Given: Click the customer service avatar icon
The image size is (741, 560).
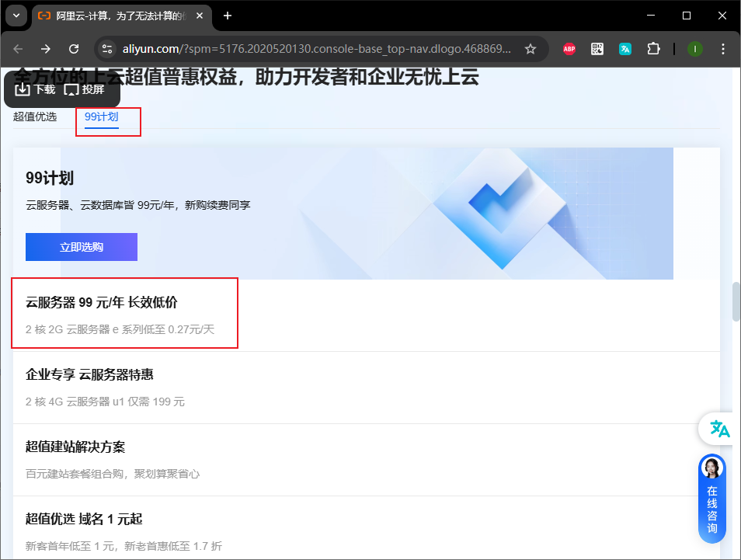Looking at the screenshot, I should click(x=711, y=466).
